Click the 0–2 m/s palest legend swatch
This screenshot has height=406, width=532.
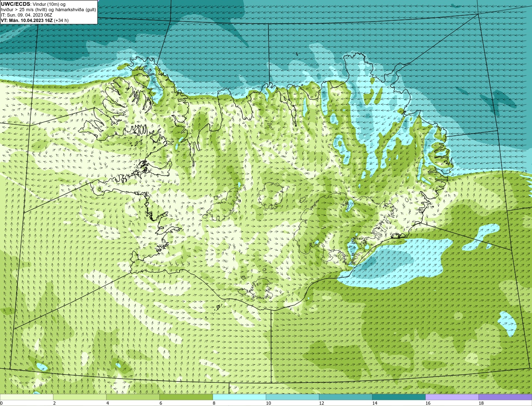point(27,397)
